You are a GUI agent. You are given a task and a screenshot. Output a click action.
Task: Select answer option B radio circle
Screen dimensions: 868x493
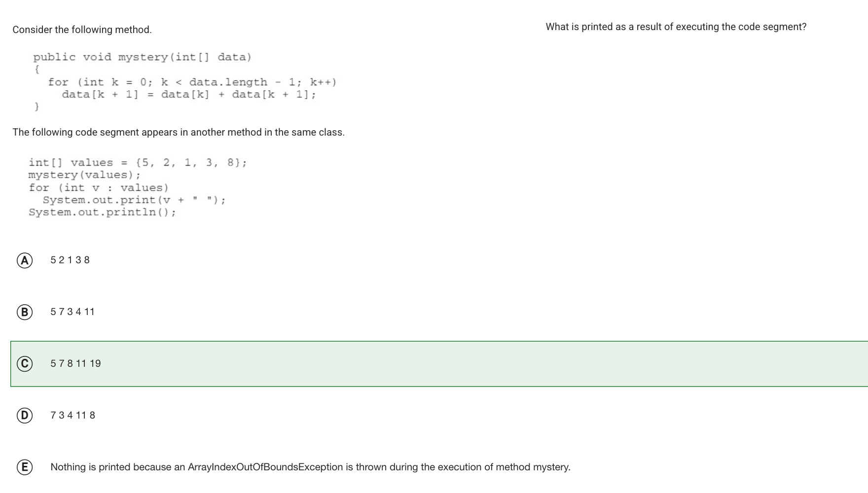pos(25,312)
